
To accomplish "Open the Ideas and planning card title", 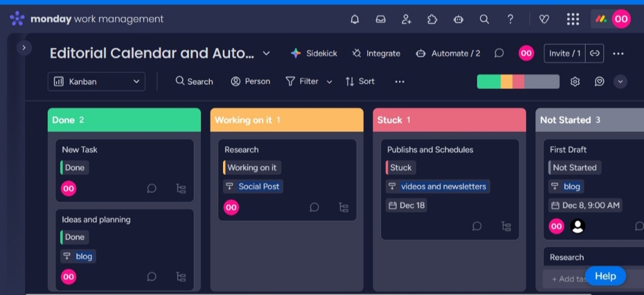I will coord(96,220).
